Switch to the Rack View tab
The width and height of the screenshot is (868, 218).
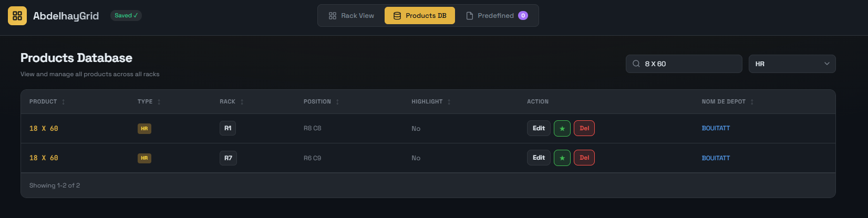click(352, 16)
